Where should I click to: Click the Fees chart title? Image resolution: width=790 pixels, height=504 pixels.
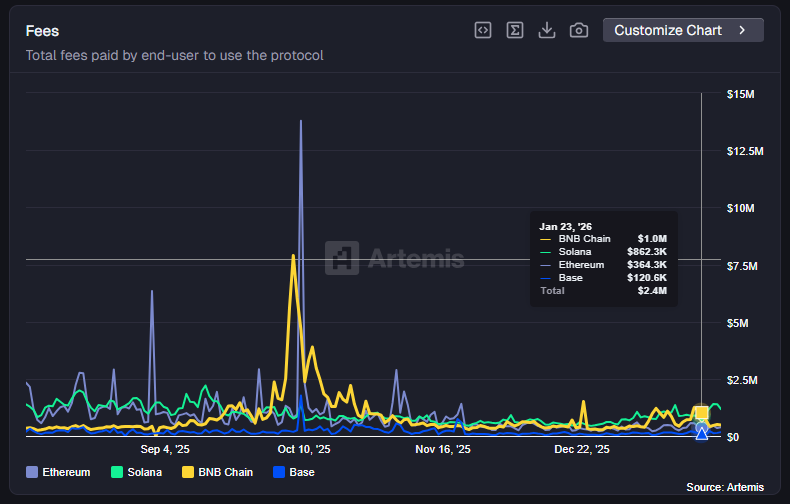click(x=42, y=31)
